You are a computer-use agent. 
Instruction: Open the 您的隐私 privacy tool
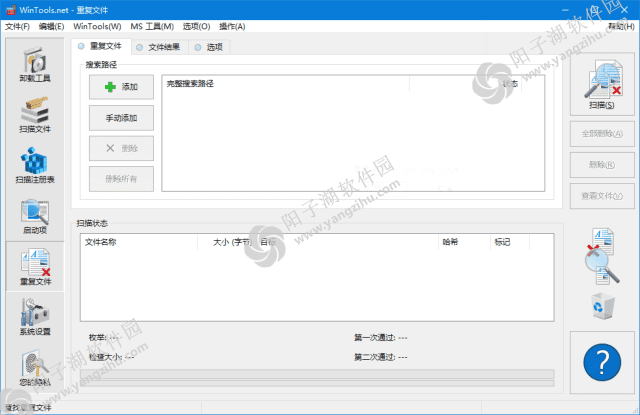pos(35,368)
